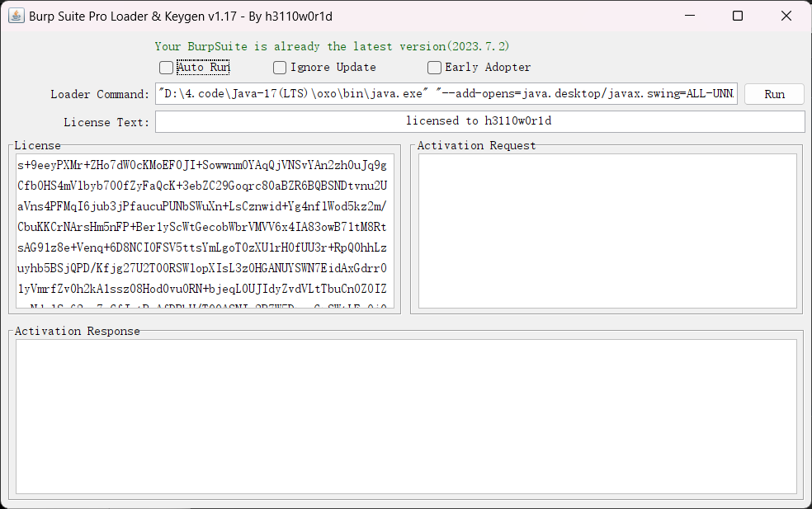Click the "License Text:" label
This screenshot has height=509, width=812.
coord(106,122)
